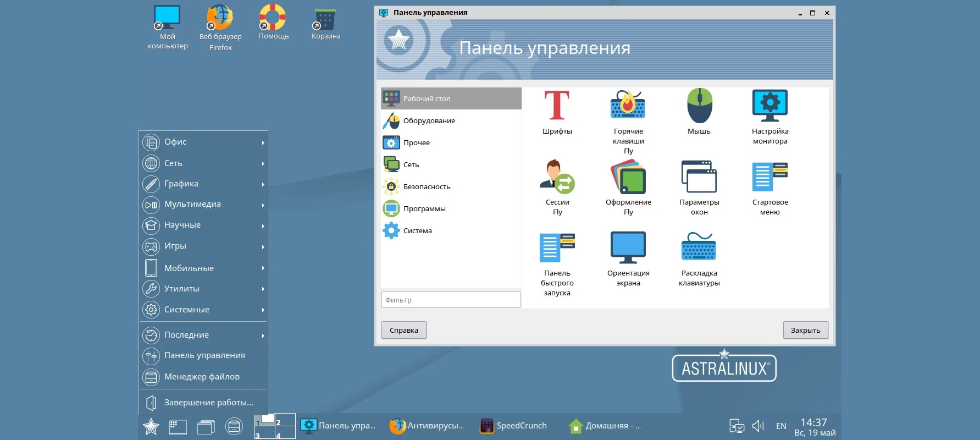Screen dimensions: 980x440
Task: Open the Помощь desktop shortcut
Action: 274,22
